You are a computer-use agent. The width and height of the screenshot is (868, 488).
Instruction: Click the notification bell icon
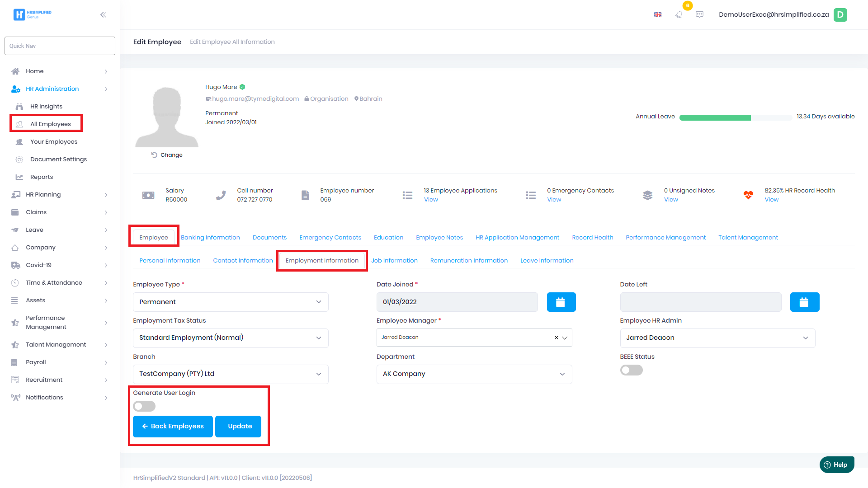tap(679, 14)
